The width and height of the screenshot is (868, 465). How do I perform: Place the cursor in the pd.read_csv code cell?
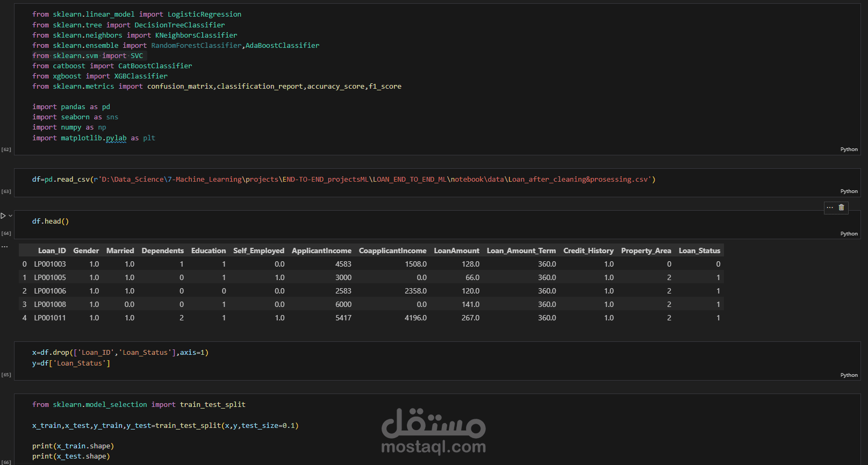tap(343, 180)
